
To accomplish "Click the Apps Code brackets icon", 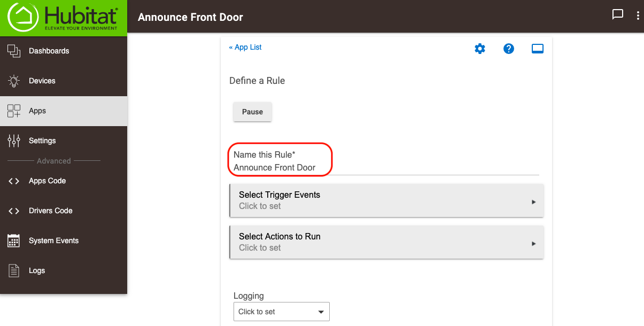I will click(14, 181).
